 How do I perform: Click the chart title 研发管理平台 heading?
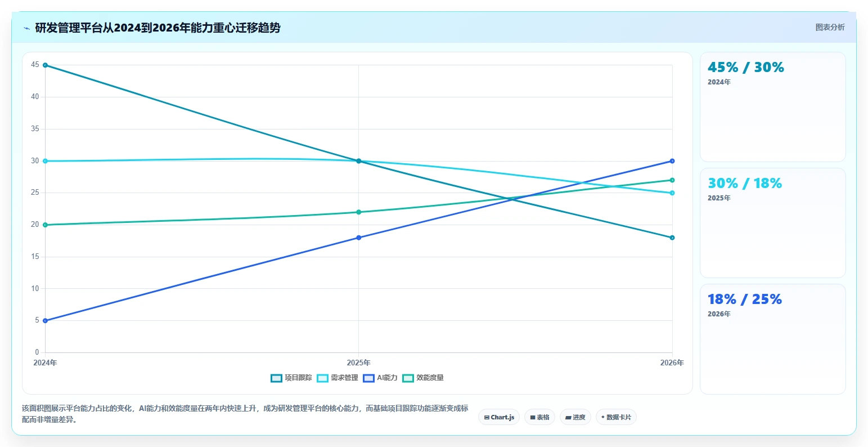[x=158, y=28]
